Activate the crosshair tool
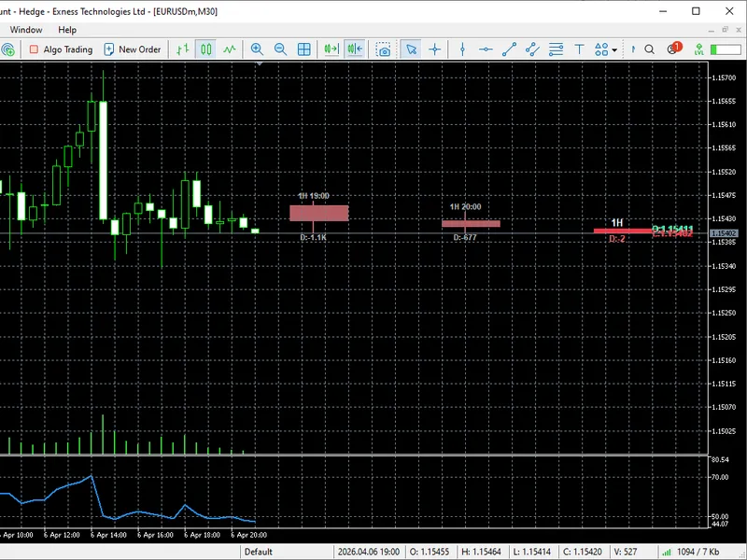Screen dimensions: 747x560 click(434, 49)
